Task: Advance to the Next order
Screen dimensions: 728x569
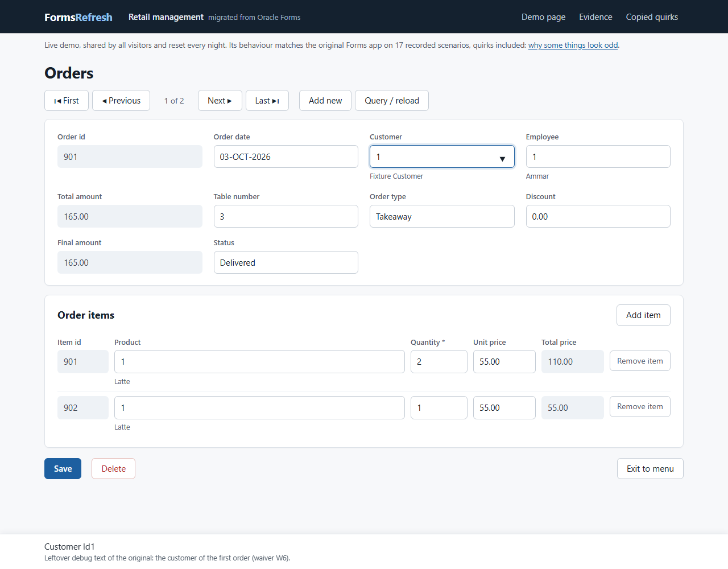Action: tap(220, 101)
